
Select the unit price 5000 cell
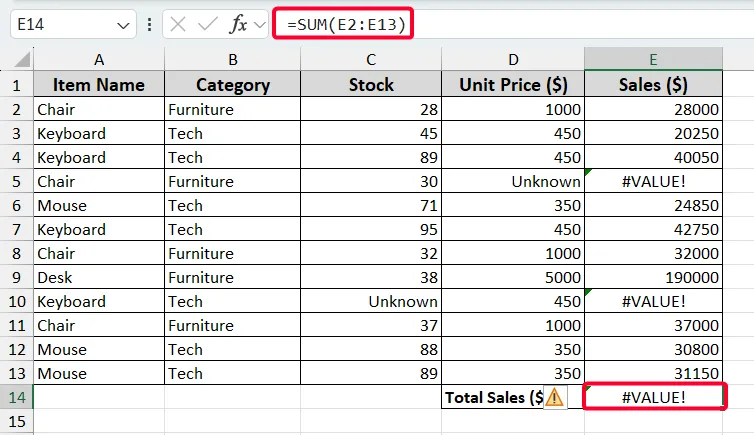click(513, 277)
